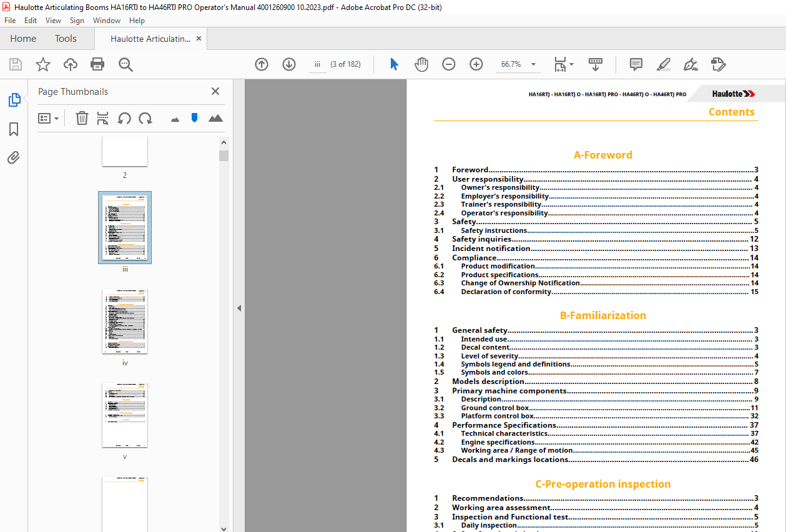
Task: Open thumbnails options menu dropdown
Action: click(49, 118)
